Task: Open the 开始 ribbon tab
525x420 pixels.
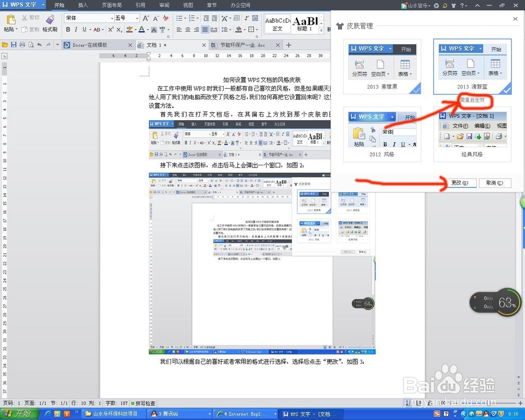Action: (59, 5)
